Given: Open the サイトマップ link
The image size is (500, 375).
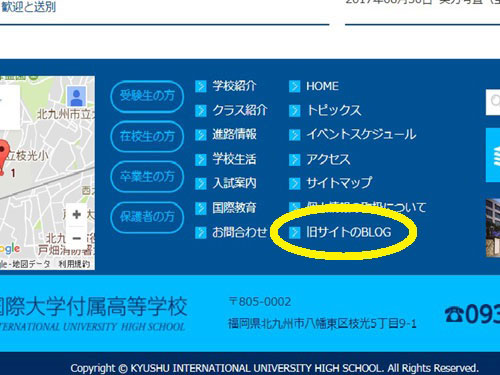Looking at the screenshot, I should [x=339, y=183].
